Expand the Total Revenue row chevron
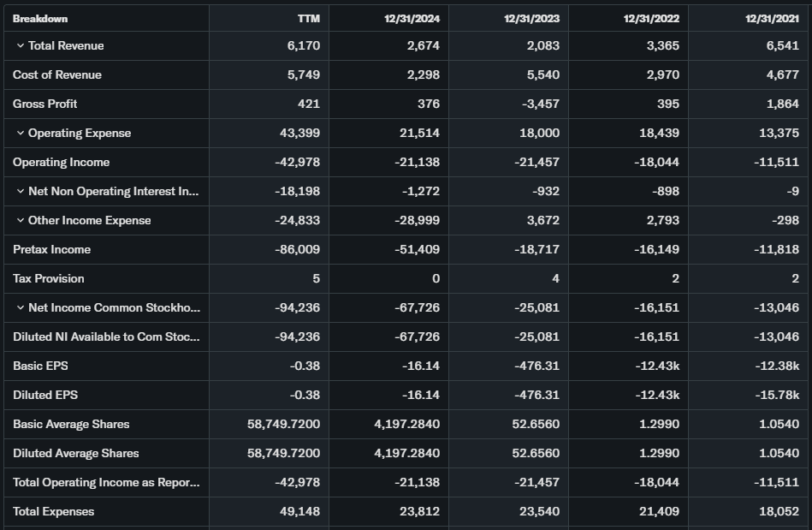The height and width of the screenshot is (530, 812). (x=21, y=45)
